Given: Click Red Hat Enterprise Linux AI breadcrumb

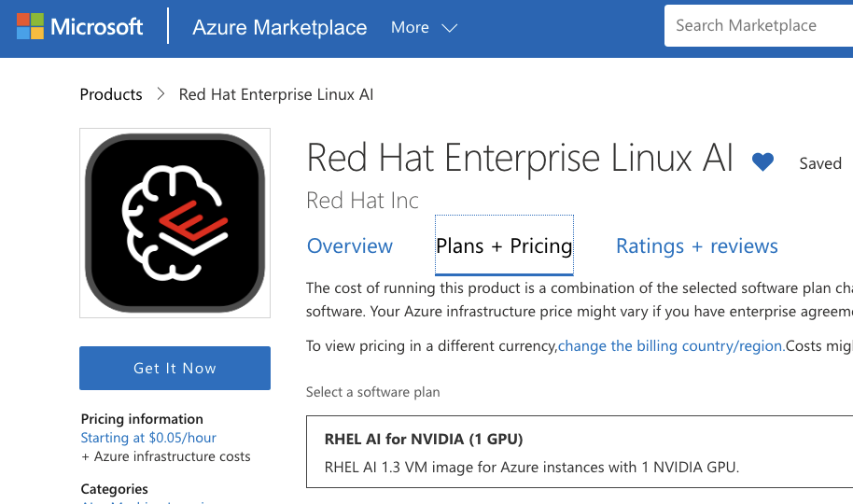Looking at the screenshot, I should (275, 94).
